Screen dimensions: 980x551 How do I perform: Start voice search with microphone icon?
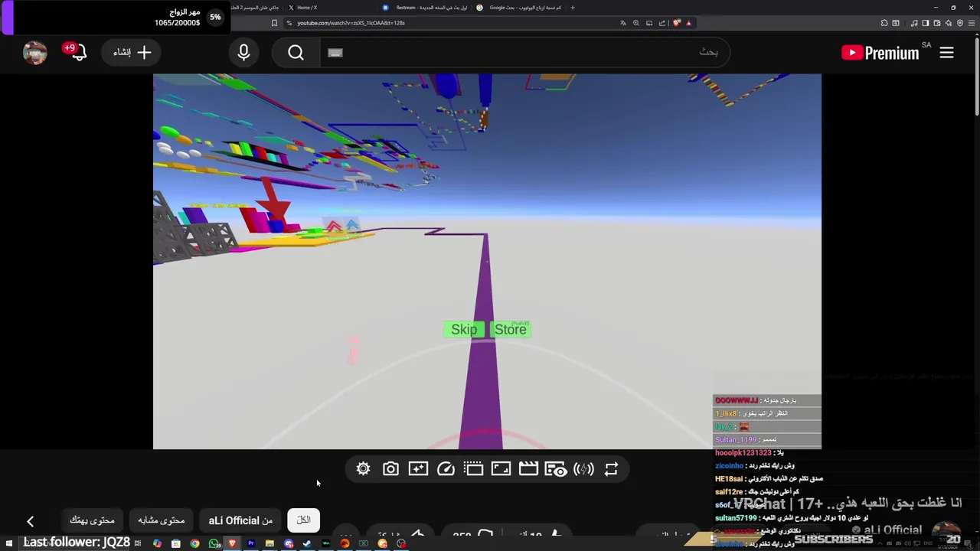243,53
